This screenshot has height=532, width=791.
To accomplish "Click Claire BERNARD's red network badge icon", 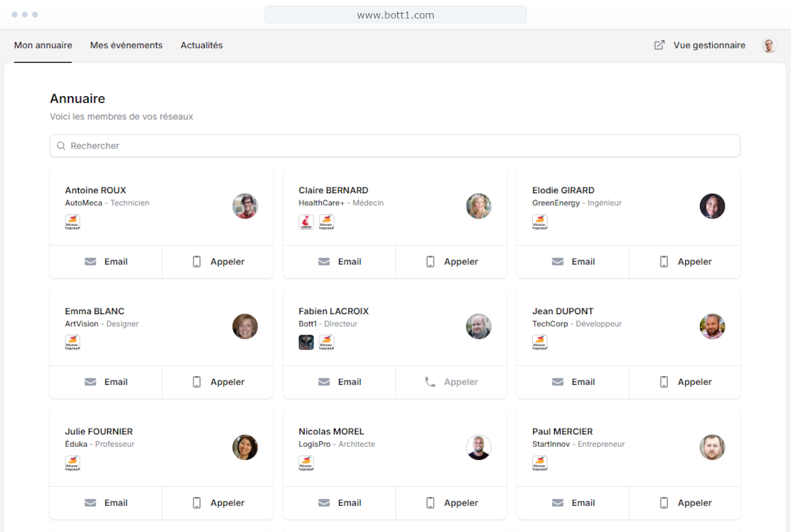I will point(306,222).
